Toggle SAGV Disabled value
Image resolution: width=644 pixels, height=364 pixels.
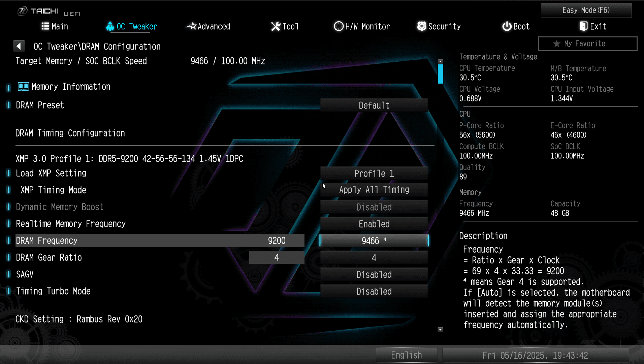374,275
